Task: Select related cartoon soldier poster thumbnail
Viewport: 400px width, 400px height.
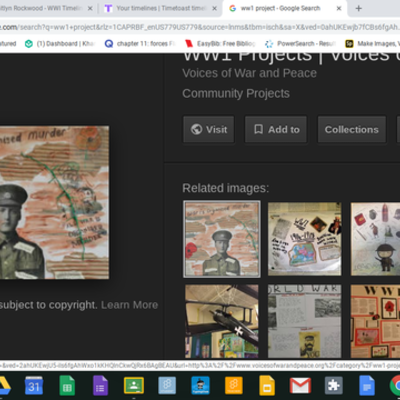Action: coord(375,239)
